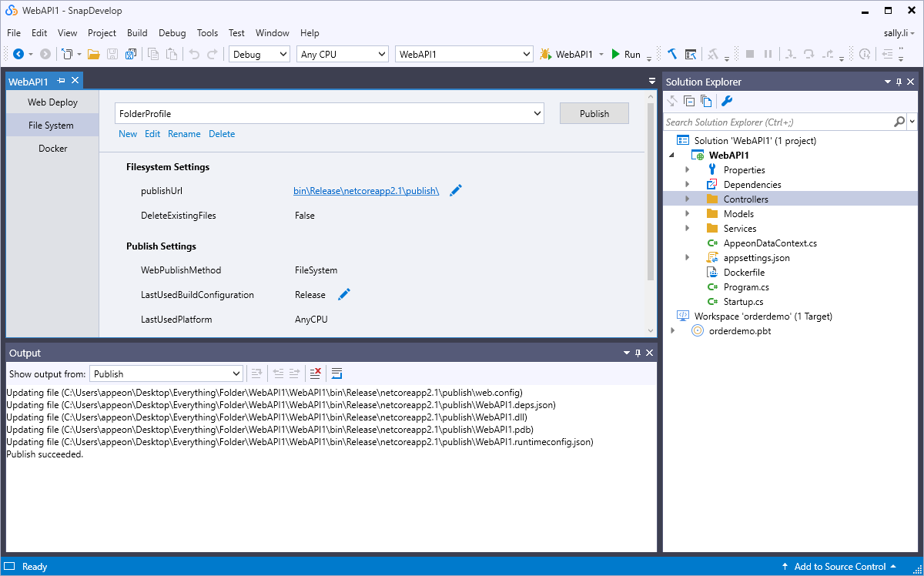Toggle auto-hide pin on Solution Explorer

(x=899, y=82)
